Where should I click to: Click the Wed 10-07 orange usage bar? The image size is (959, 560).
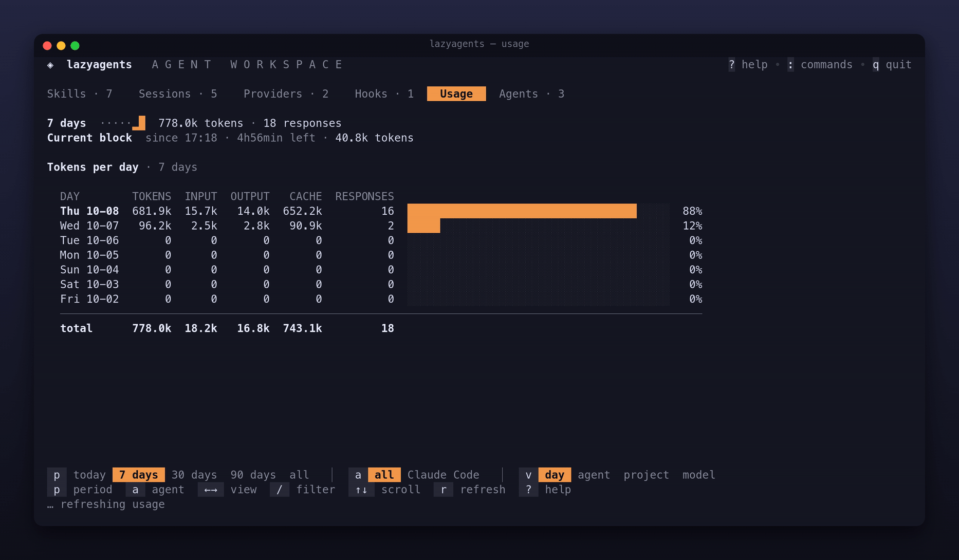pos(424,226)
